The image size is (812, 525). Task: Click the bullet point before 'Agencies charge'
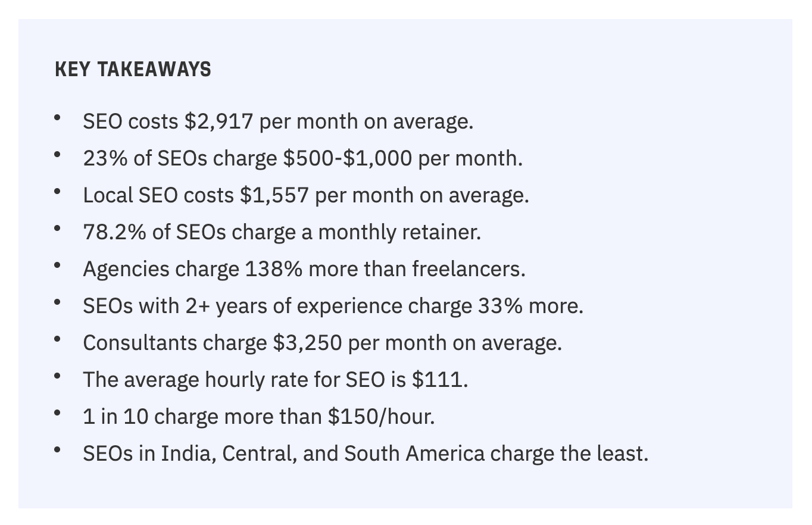click(x=57, y=265)
